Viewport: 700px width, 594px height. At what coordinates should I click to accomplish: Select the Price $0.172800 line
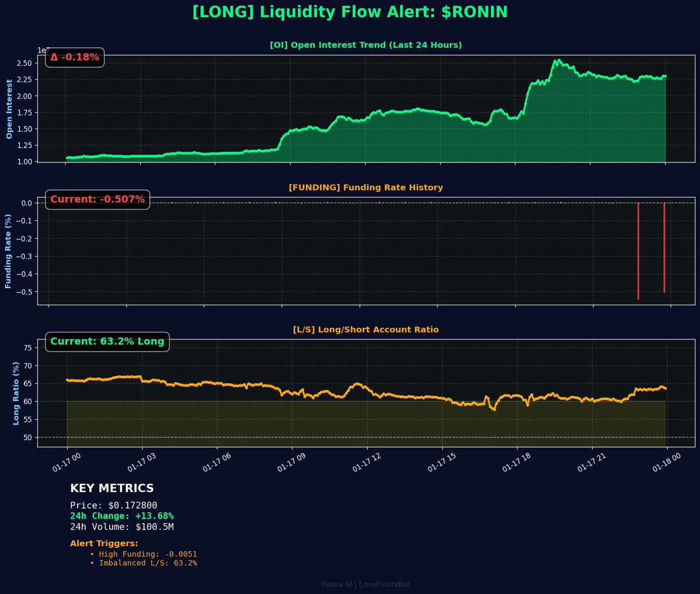tap(114, 505)
